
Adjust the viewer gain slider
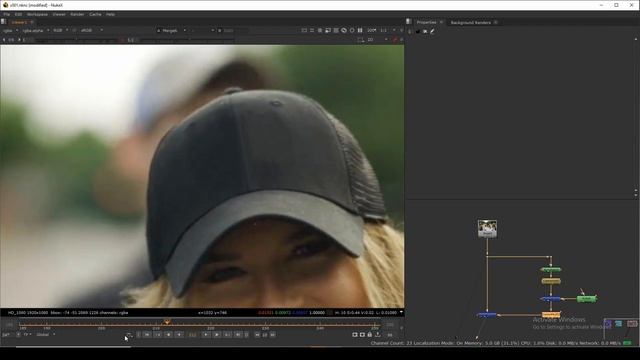click(76, 40)
